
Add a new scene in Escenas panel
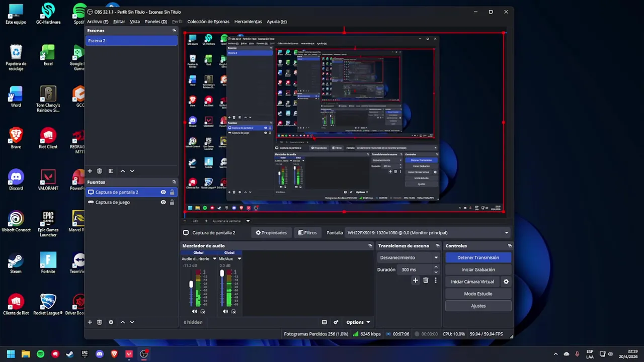click(90, 171)
